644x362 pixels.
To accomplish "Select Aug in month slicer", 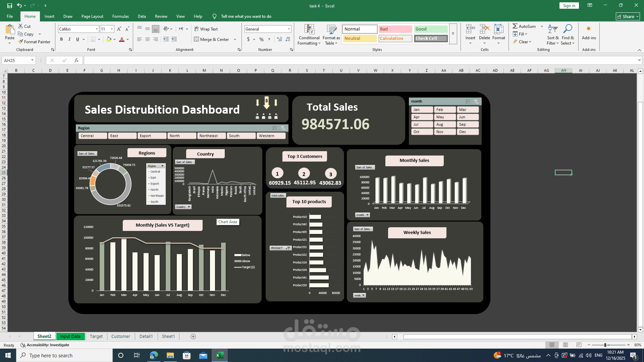I will coord(444,124).
